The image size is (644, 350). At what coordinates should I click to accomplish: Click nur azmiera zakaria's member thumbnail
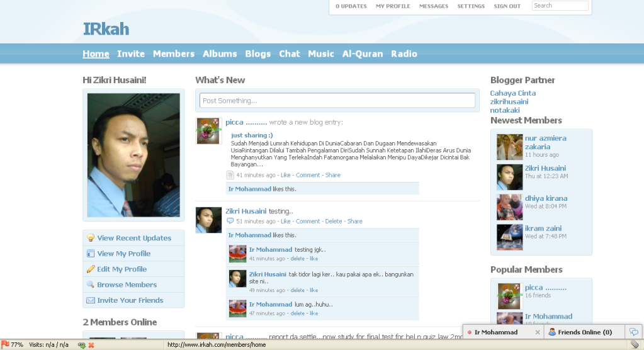509,147
